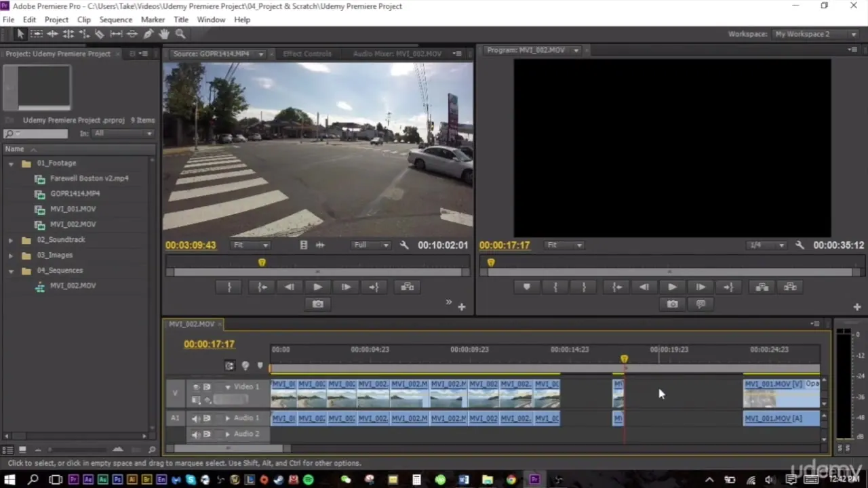Open Program playback resolution 1/4 dropdown

tap(766, 245)
